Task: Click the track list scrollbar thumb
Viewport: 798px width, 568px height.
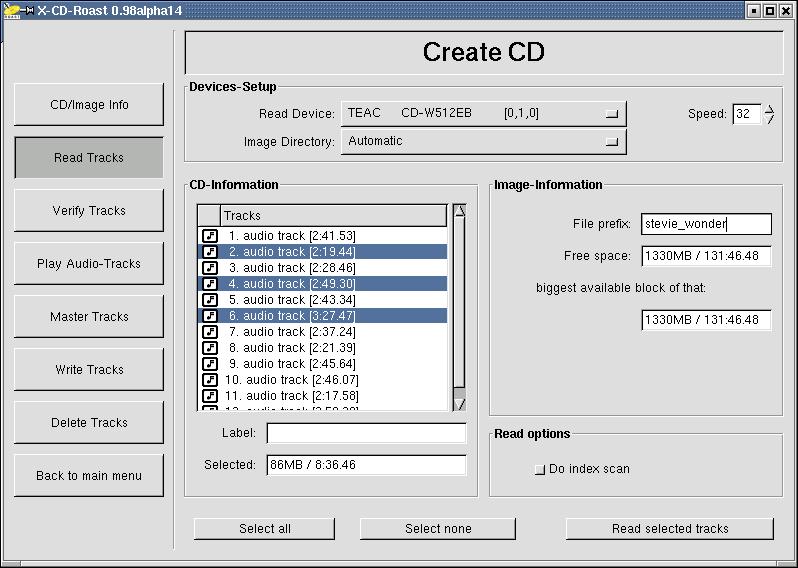Action: 460,301
